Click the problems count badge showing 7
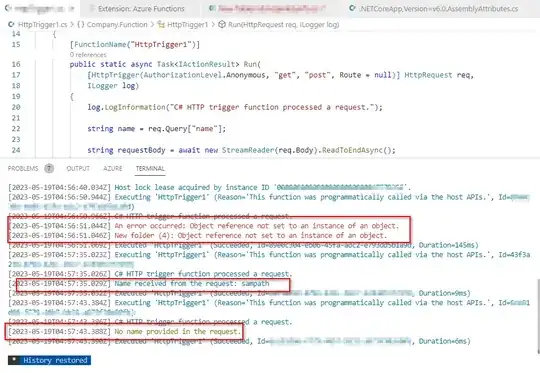Viewport: 540px width, 373px height. 49,168
